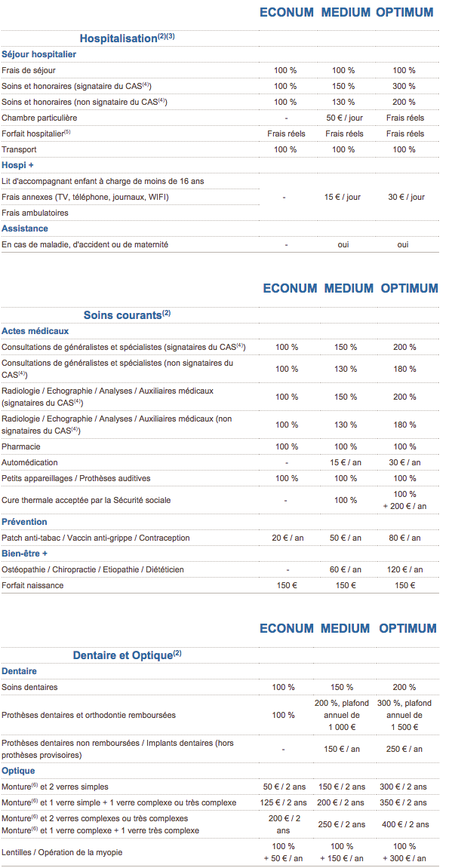Select the Séjour hospitalier subsection label

(x=38, y=54)
